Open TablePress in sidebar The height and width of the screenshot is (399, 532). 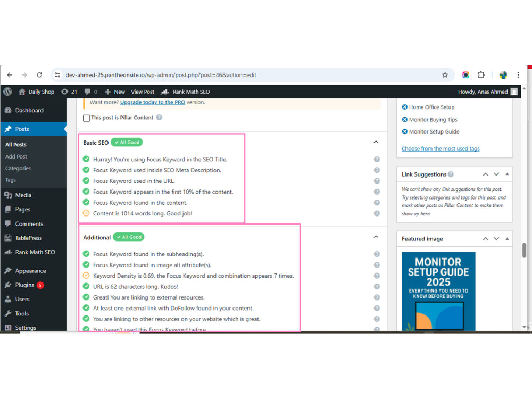tap(34, 238)
